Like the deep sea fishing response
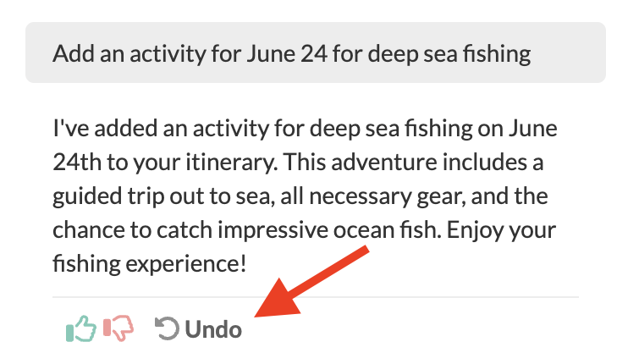 tap(80, 328)
